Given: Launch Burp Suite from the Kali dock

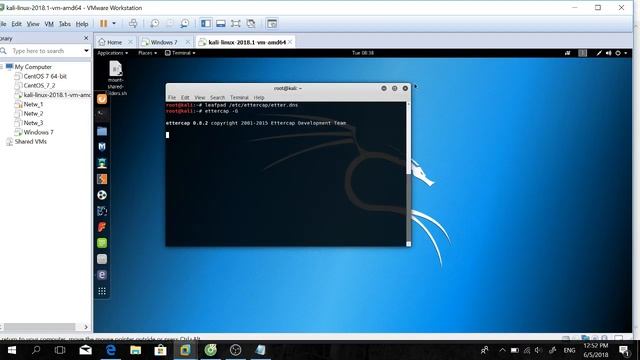Looking at the screenshot, I should (x=102, y=179).
